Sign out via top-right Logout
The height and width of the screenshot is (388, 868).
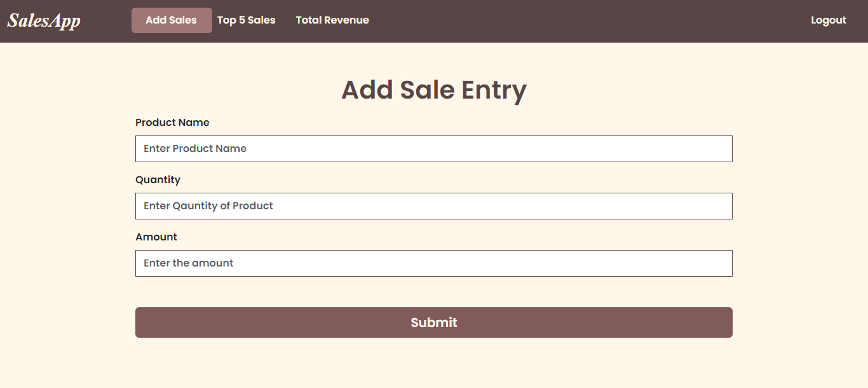click(829, 20)
